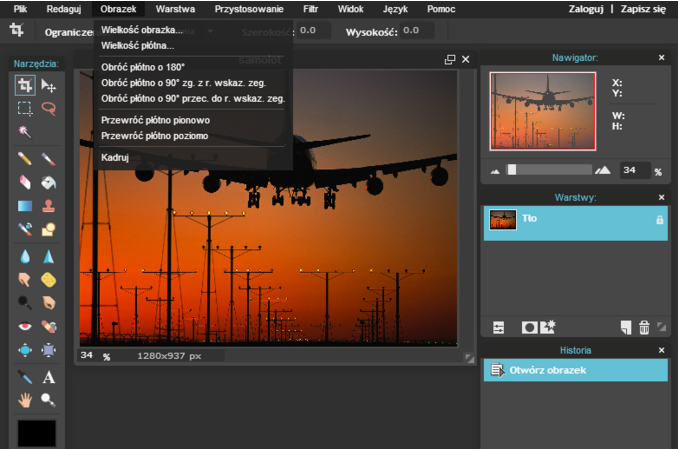
Task: Select Przewróć płótno poziomo from menu
Action: (x=155, y=135)
